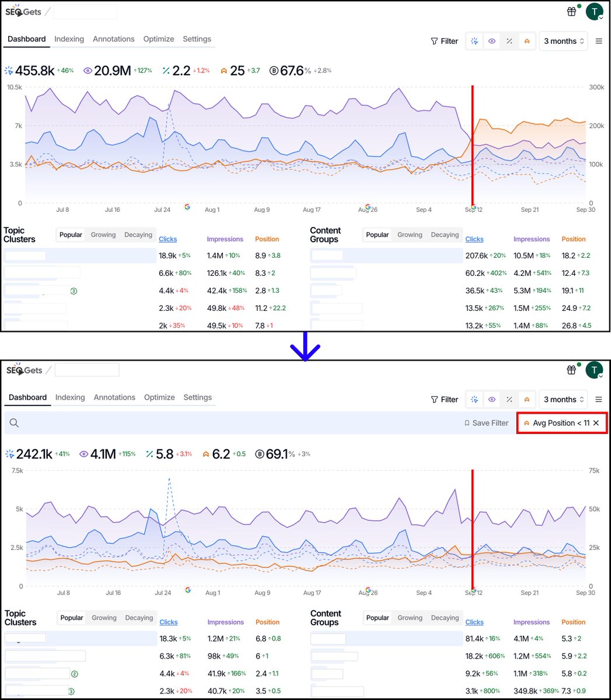The image size is (611, 700).
Task: Click the Dashboard tab in the upper screenshot
Action: pos(27,39)
